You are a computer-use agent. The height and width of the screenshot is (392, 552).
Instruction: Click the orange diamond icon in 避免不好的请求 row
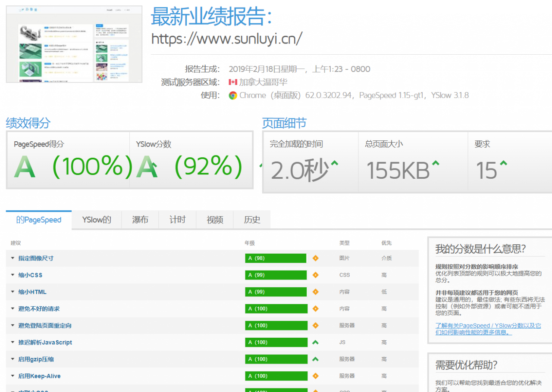click(315, 309)
